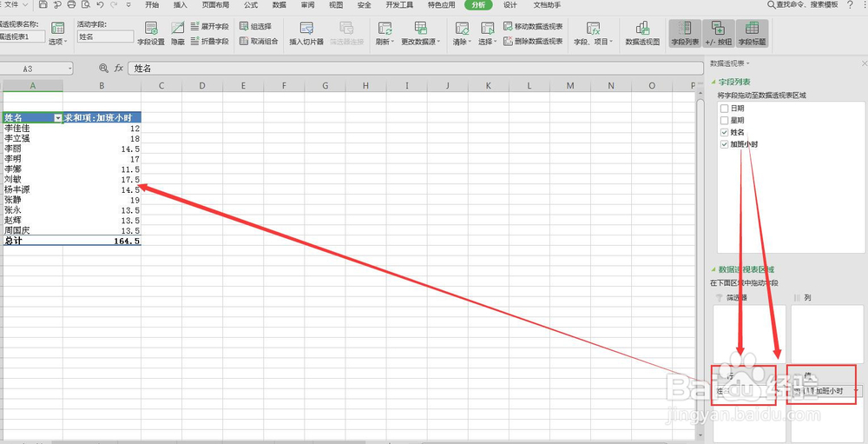
Task: Click 取消组合 (Ungroup)
Action: pos(259,41)
